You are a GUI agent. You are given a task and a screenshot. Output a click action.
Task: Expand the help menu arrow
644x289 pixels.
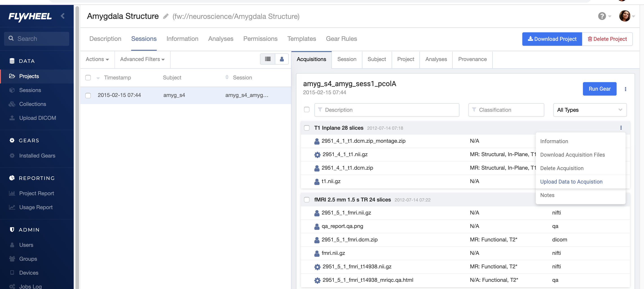pos(609,16)
